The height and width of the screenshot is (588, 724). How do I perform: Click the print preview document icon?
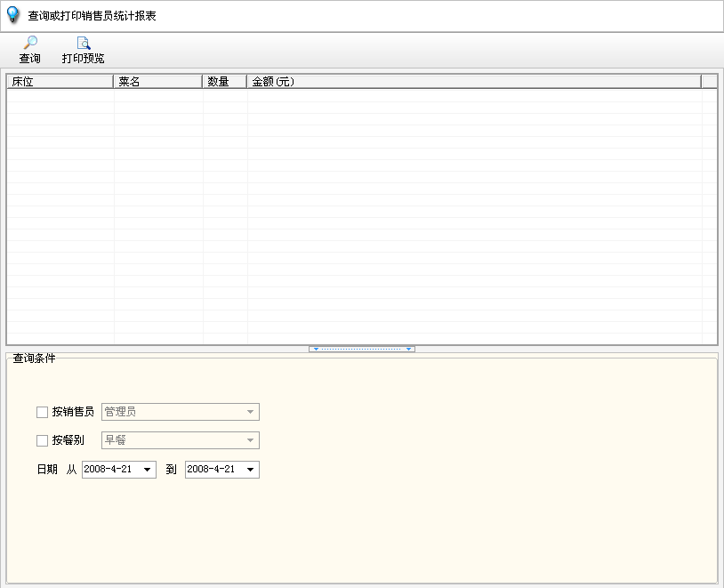coord(83,43)
